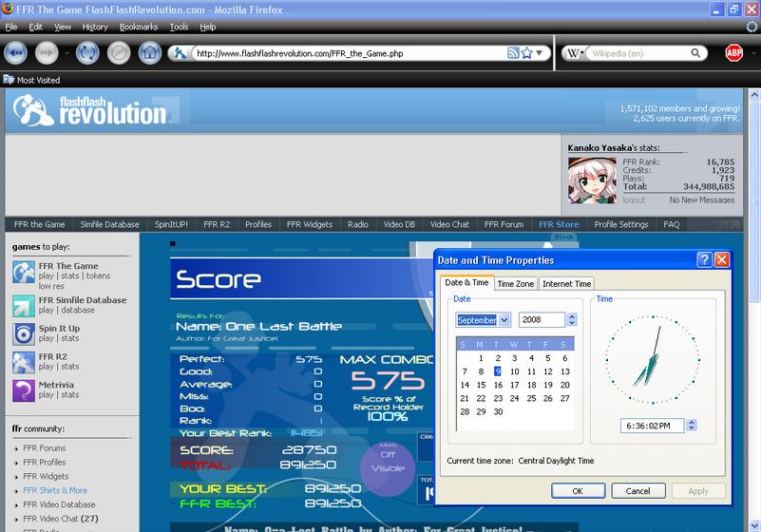Click the RSS feed icon in address bar
The height and width of the screenshot is (532, 761).
[513, 53]
